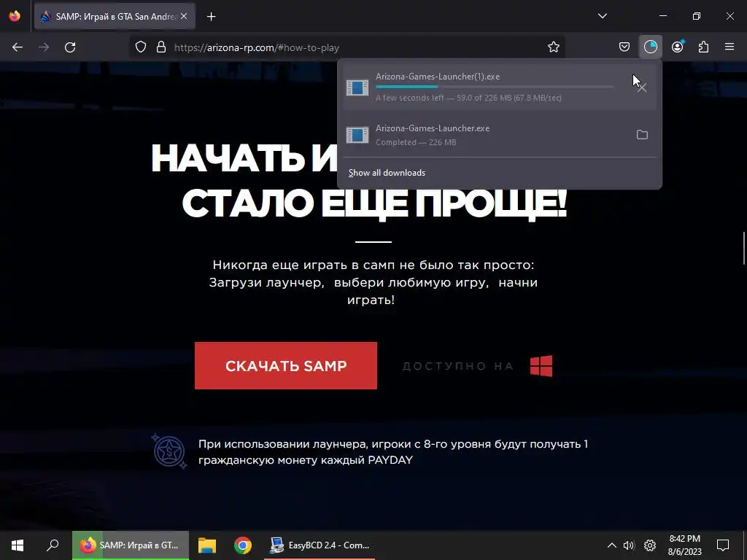Open Windows taskbar search
Image resolution: width=747 pixels, height=560 pixels.
pos(53,545)
